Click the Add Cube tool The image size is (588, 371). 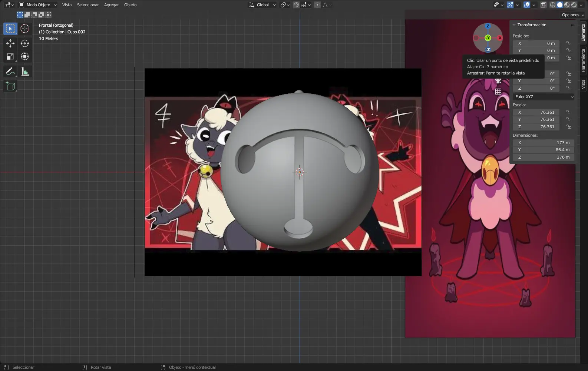tap(10, 86)
